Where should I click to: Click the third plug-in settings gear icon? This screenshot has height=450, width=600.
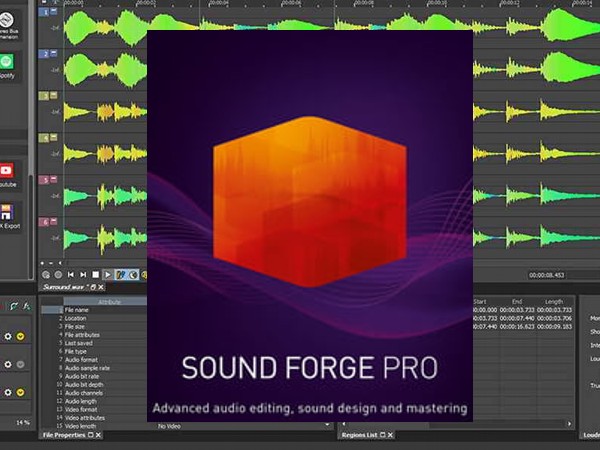pyautogui.click(x=8, y=392)
